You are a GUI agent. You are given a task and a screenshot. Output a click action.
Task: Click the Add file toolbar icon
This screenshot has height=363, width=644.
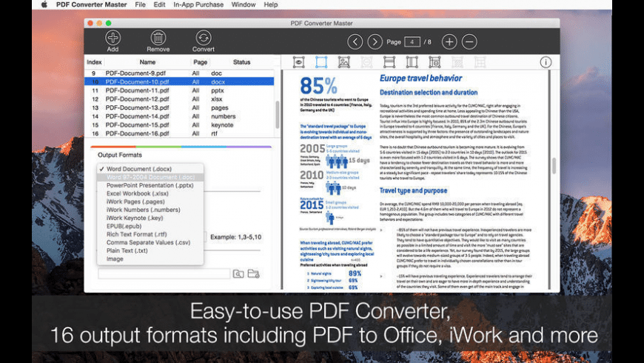click(x=113, y=38)
